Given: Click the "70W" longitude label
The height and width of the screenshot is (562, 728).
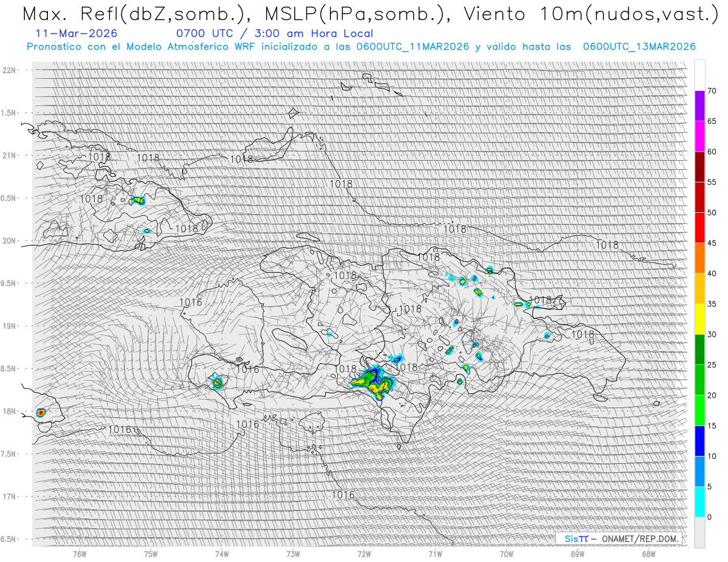Looking at the screenshot, I should (x=507, y=554).
